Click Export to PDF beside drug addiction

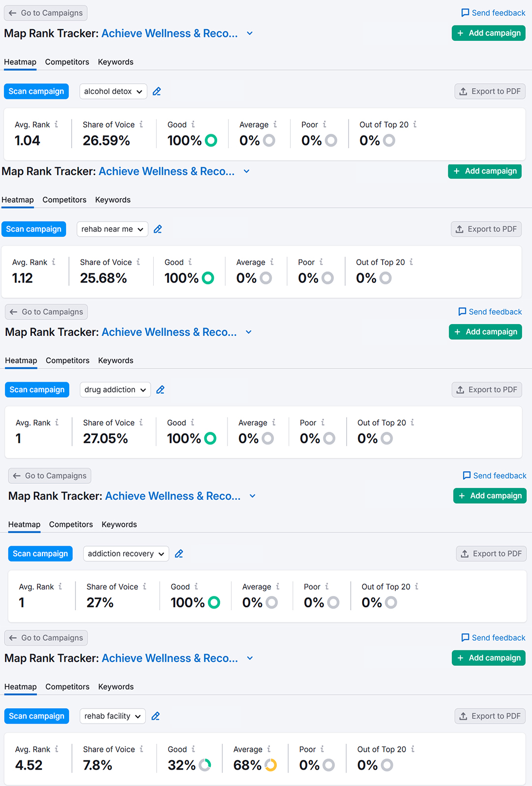tap(487, 390)
